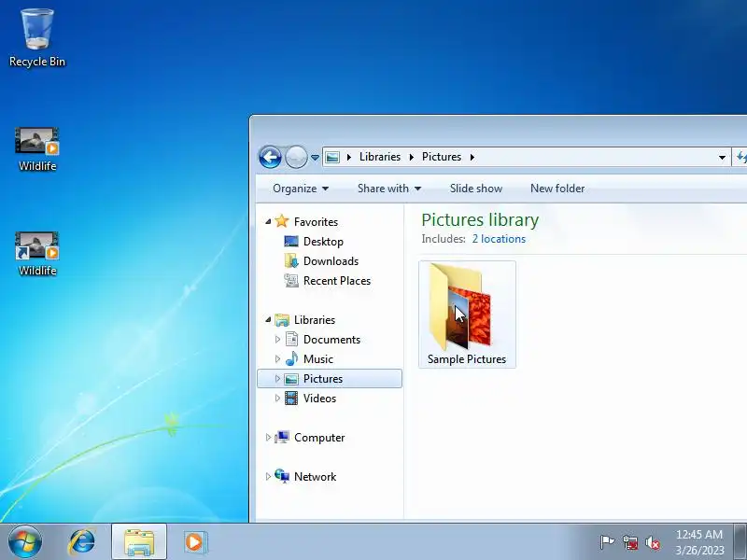Image resolution: width=747 pixels, height=560 pixels.
Task: Go to Desktop in Favorites
Action: tap(323, 242)
